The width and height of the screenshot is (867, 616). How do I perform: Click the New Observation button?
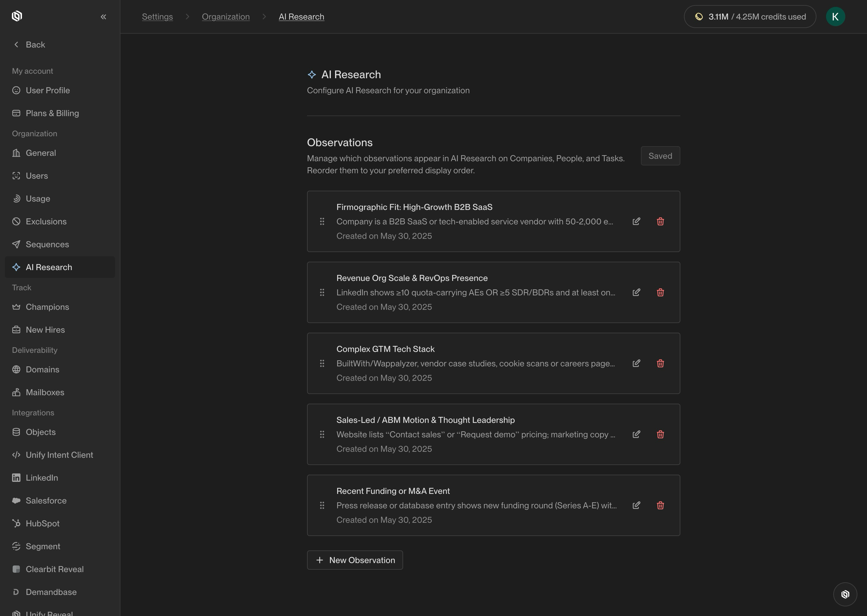[x=355, y=560]
